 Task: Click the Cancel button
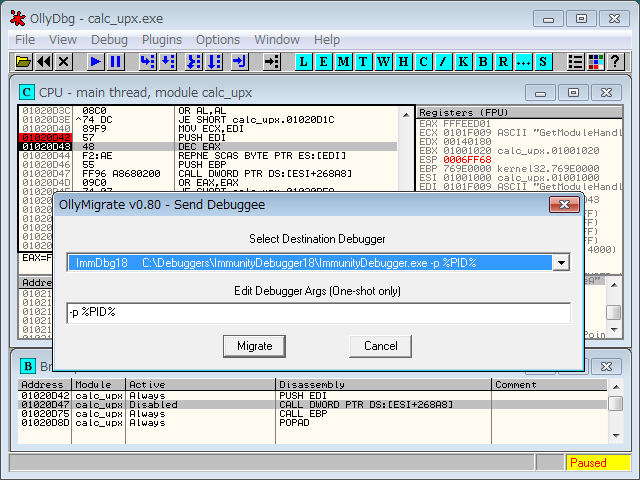pos(380,346)
